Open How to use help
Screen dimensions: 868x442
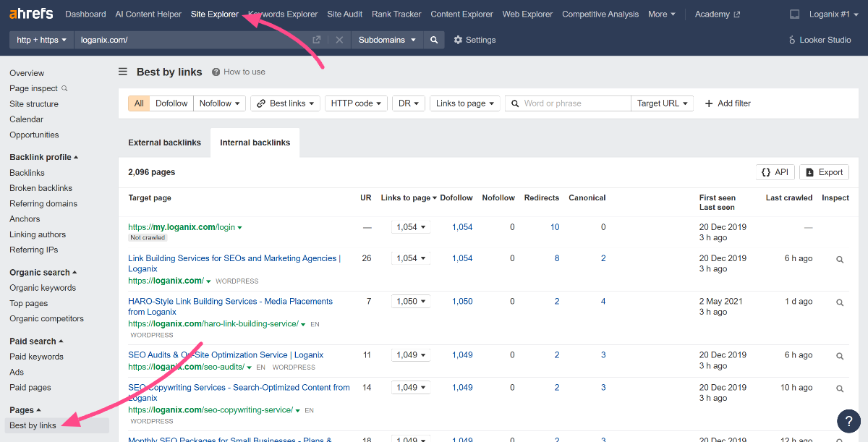pyautogui.click(x=239, y=72)
